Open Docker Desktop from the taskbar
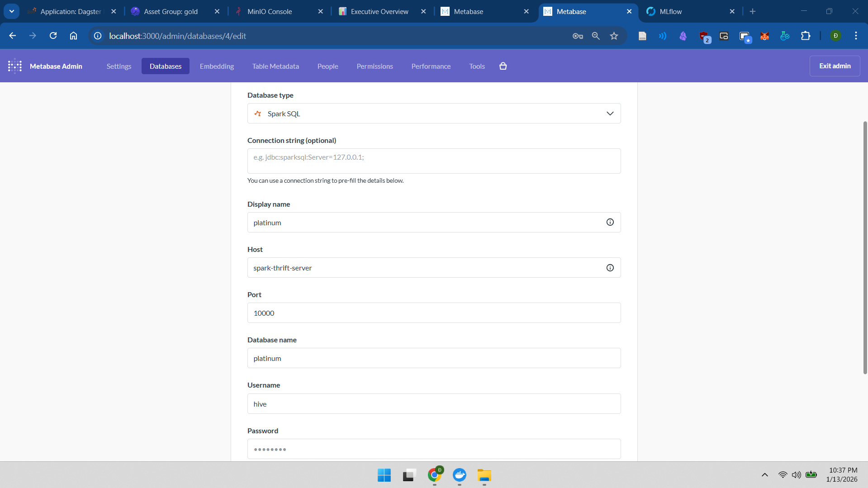 (x=460, y=475)
